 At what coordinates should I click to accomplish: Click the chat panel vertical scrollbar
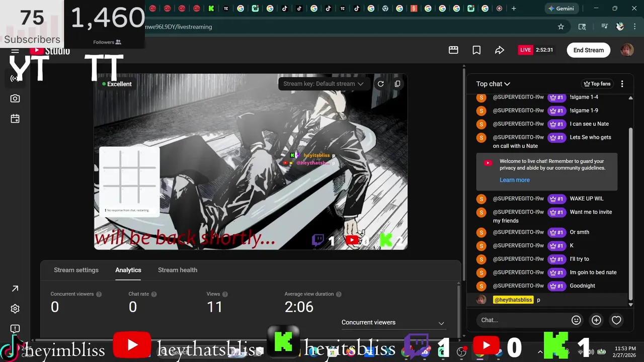pos(631,214)
